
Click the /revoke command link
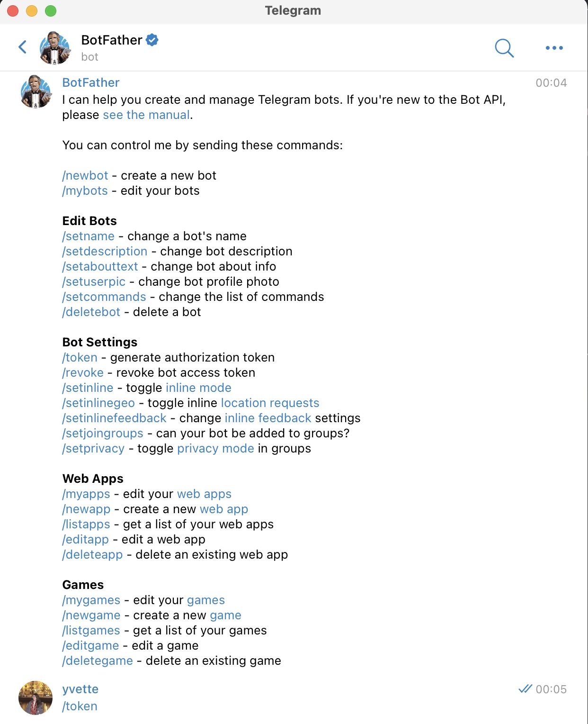point(83,373)
